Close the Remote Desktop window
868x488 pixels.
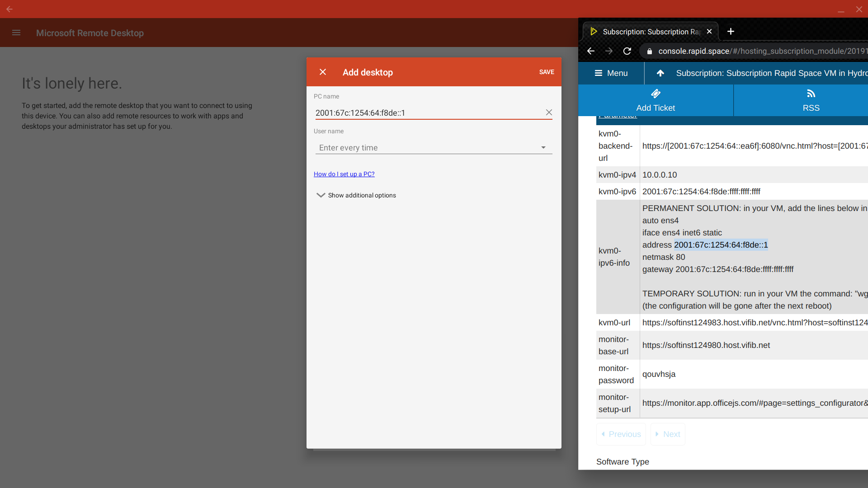[x=859, y=9]
